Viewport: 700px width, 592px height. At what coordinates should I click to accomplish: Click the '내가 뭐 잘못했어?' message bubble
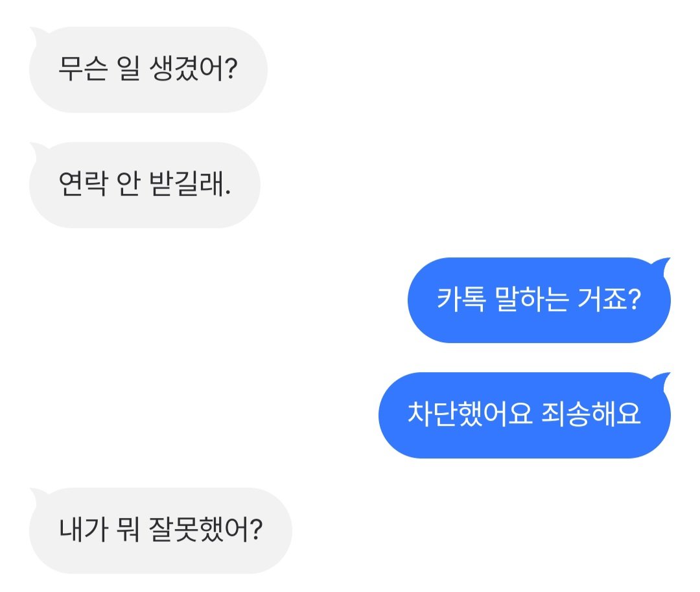pyautogui.click(x=160, y=530)
